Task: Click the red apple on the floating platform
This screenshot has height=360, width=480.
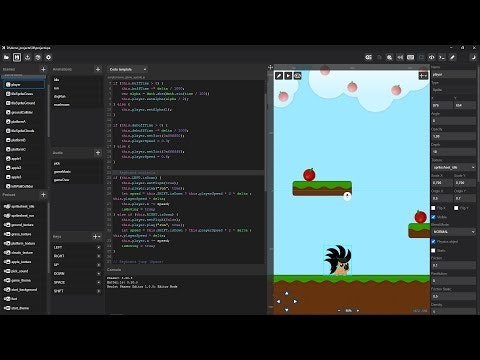Action: (x=309, y=175)
